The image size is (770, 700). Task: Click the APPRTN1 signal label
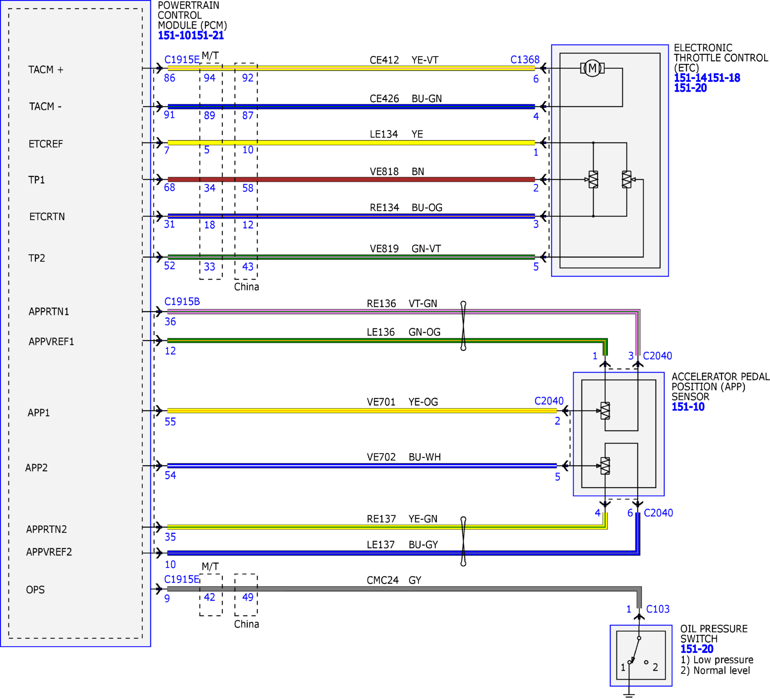click(49, 311)
